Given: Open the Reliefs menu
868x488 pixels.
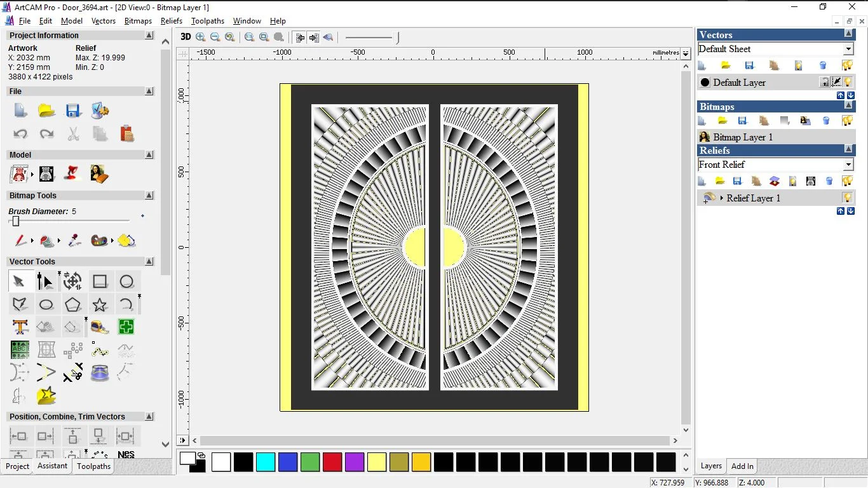Looking at the screenshot, I should pos(172,21).
